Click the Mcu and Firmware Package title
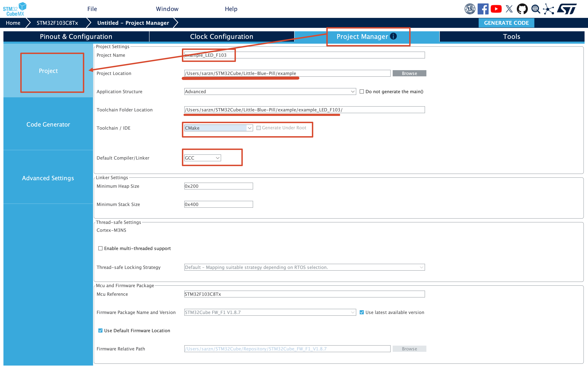Viewport: 588px width, 369px height. pyautogui.click(x=125, y=286)
